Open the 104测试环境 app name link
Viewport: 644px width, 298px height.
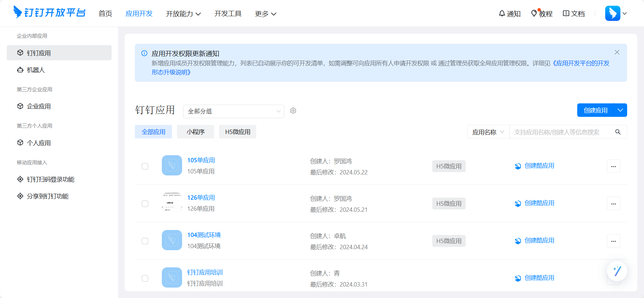(x=204, y=235)
